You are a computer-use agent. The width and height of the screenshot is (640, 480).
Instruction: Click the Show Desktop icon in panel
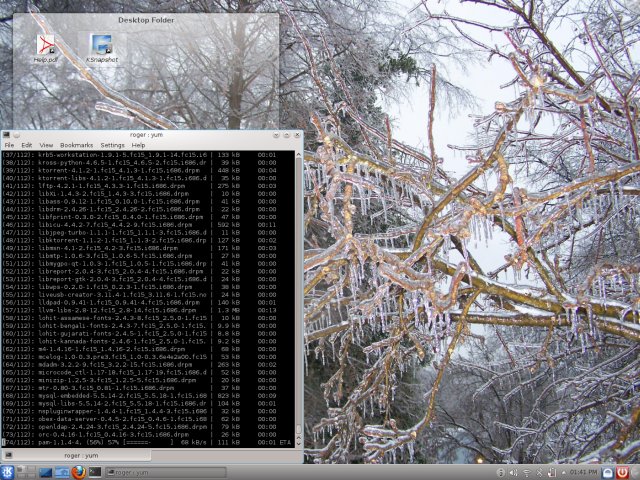pos(45,473)
